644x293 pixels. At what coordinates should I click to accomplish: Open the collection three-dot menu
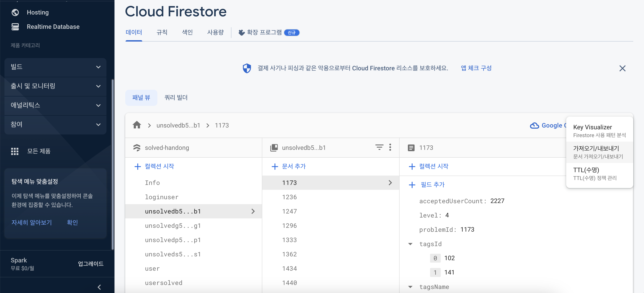[x=390, y=147]
